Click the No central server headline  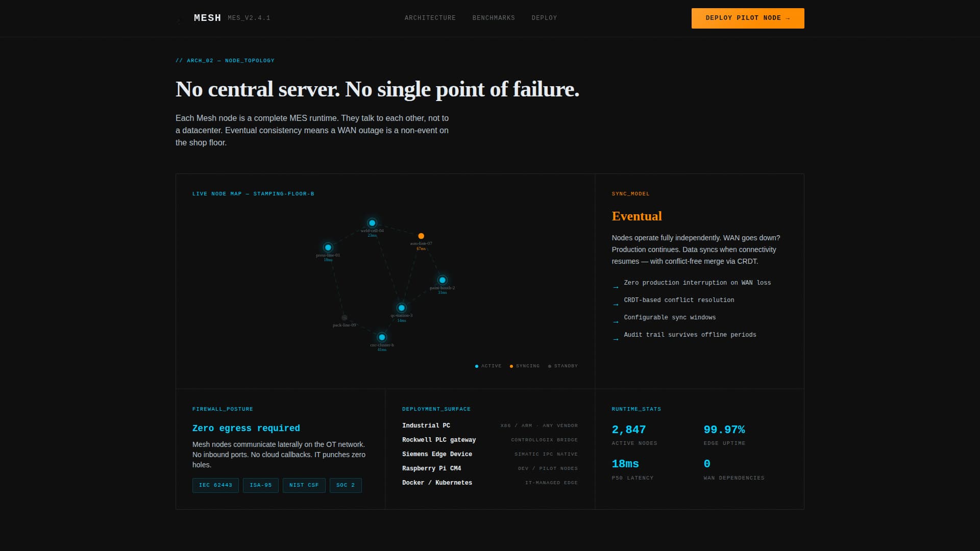[x=378, y=89]
